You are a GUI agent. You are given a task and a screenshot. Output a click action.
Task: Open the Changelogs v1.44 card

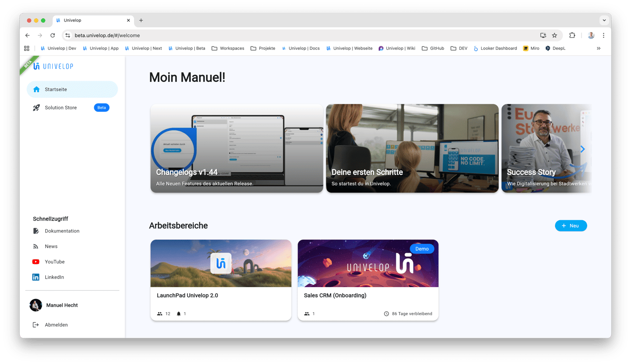[237, 148]
